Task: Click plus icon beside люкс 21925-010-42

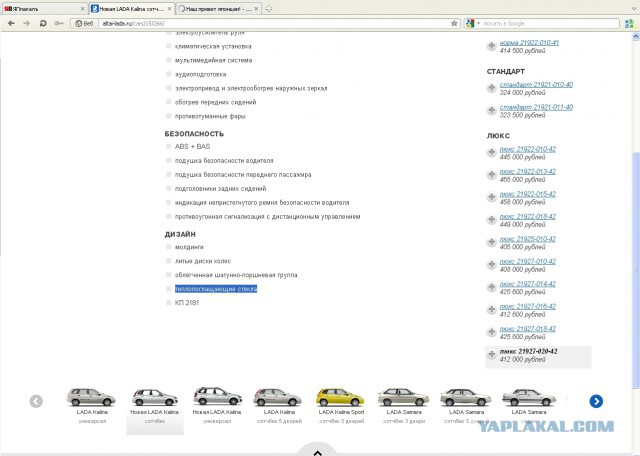Action: click(491, 242)
